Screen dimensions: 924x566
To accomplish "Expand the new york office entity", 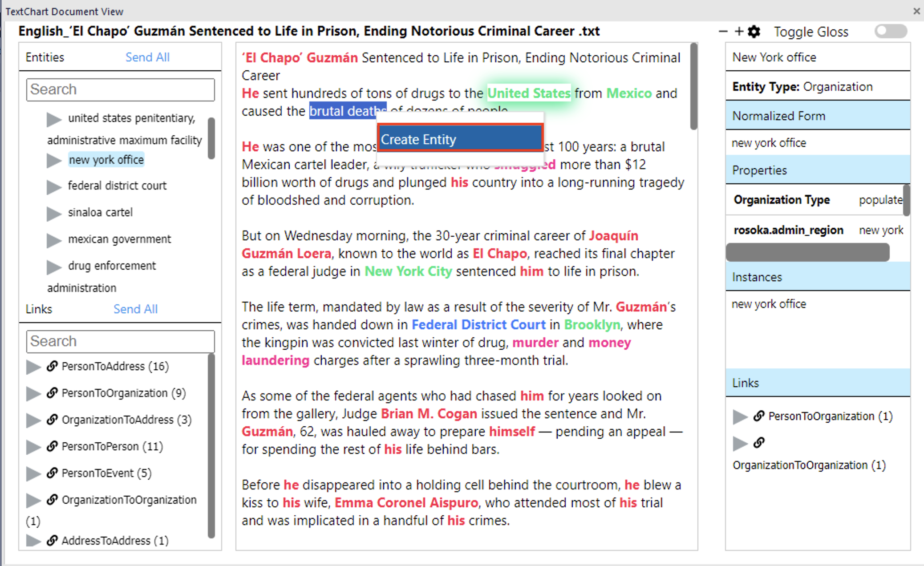I will coord(54,160).
